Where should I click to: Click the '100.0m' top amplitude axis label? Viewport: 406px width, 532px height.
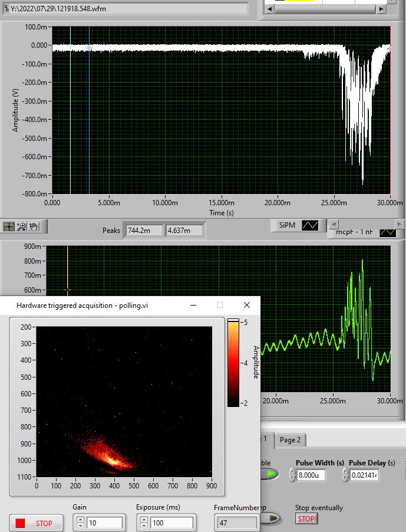pyautogui.click(x=36, y=27)
